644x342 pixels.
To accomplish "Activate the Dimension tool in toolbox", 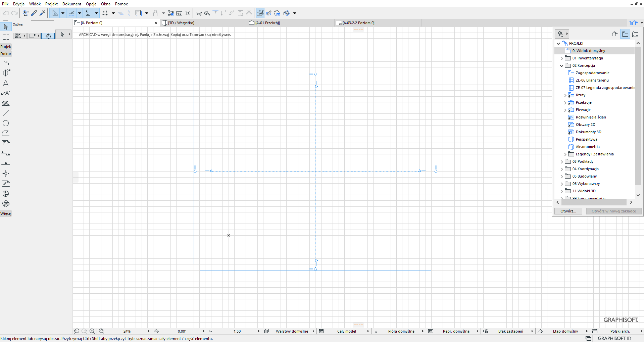I will [6, 63].
